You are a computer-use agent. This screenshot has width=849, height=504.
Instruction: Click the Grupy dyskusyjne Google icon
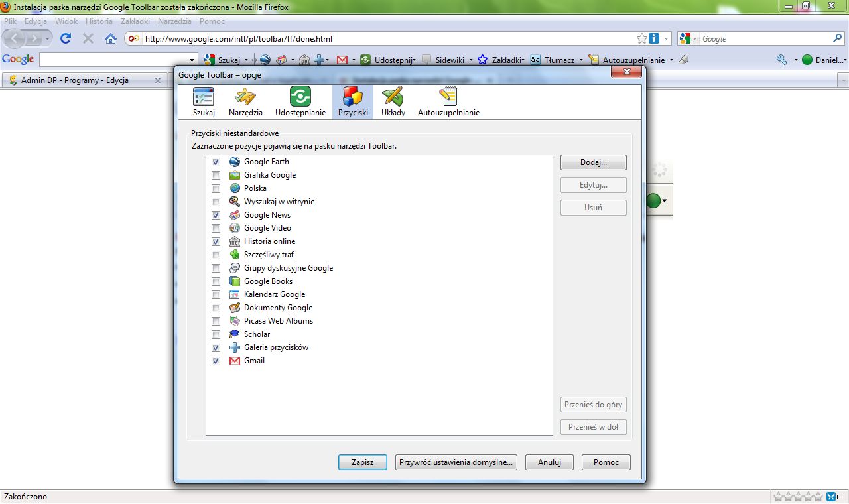point(234,268)
